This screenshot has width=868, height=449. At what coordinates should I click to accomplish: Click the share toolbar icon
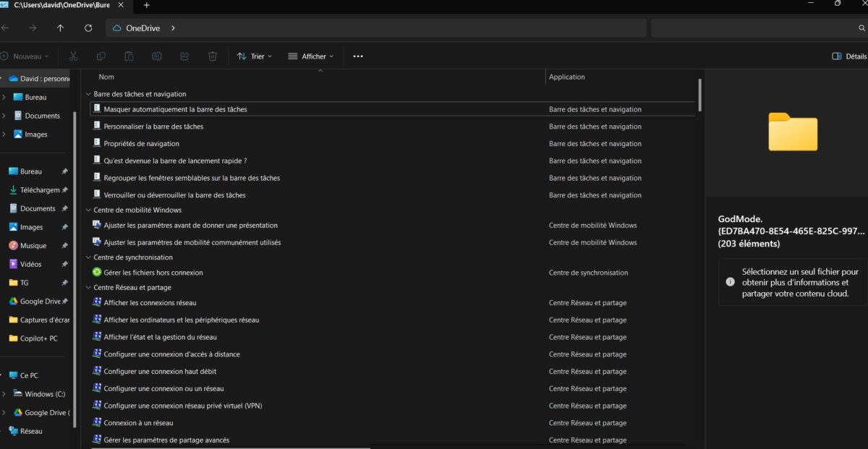pos(184,56)
